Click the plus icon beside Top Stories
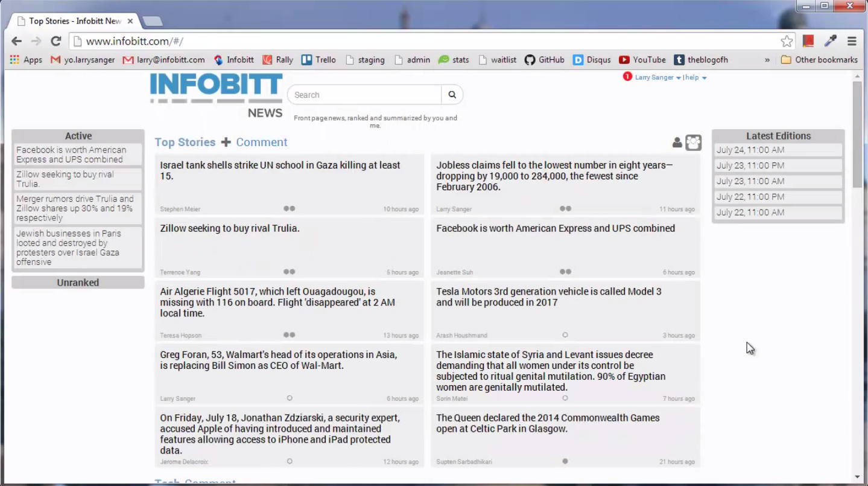 point(226,142)
